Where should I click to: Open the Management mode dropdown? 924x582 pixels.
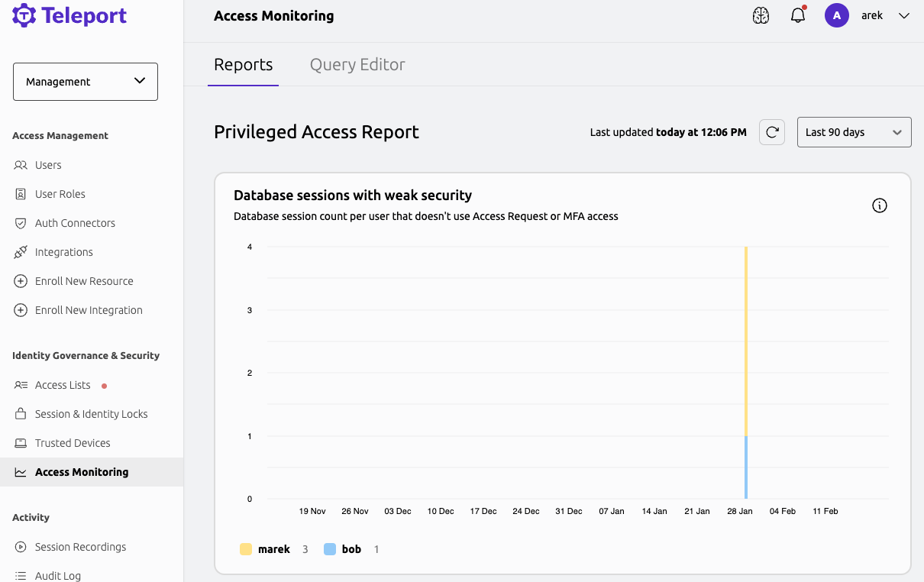pos(85,81)
